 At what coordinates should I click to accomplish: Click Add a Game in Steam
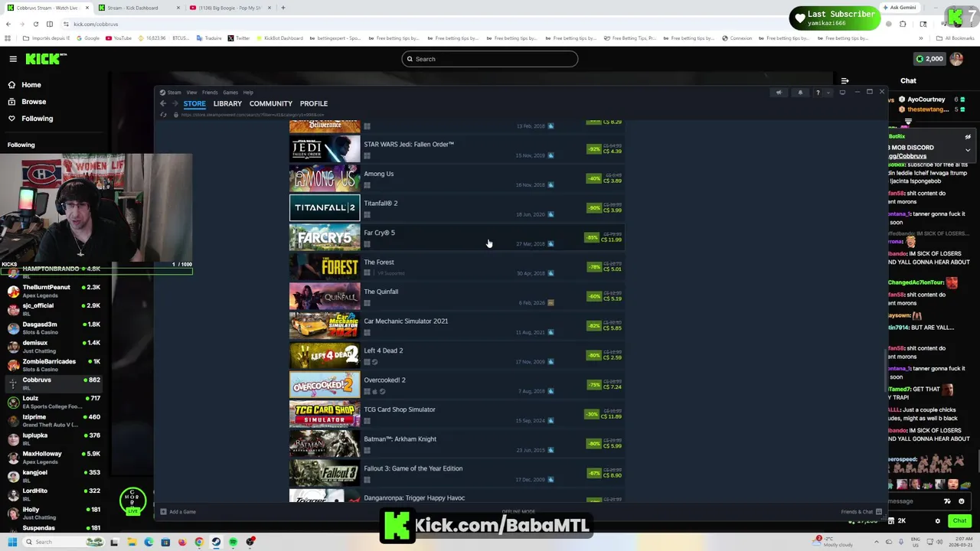tap(178, 512)
